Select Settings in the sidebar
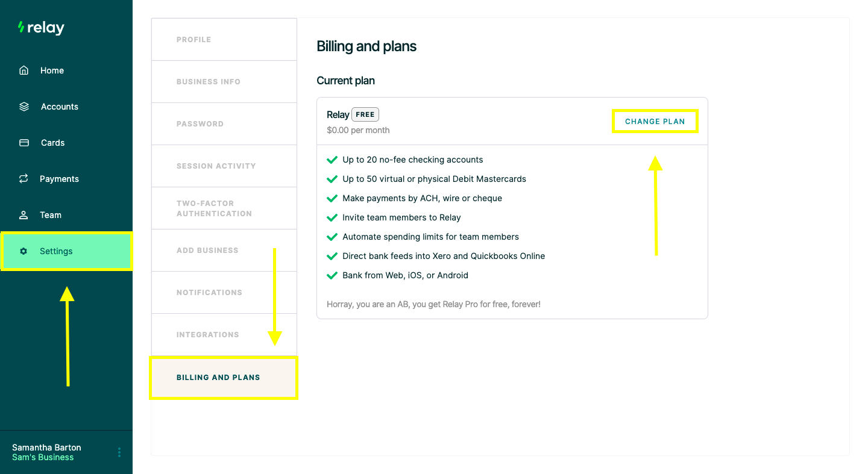This screenshot has width=868, height=474. pyautogui.click(x=66, y=251)
